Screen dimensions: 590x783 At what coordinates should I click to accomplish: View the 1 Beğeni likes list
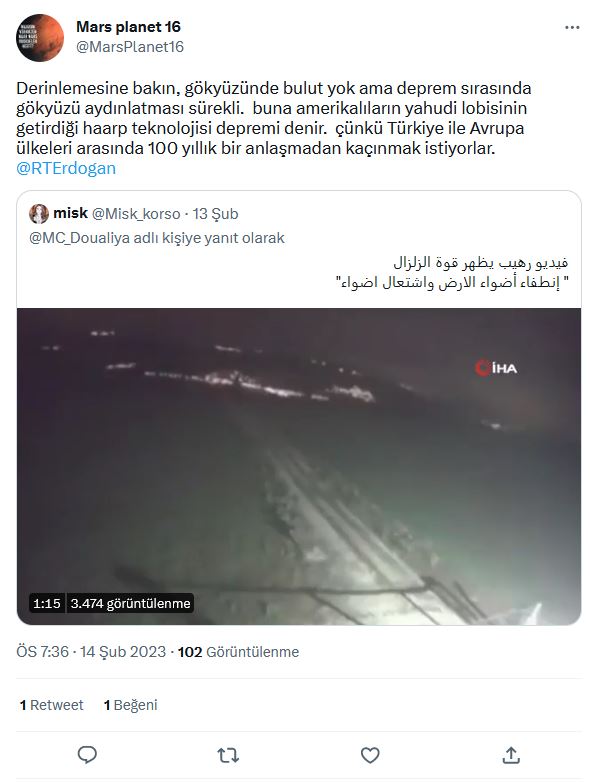pyautogui.click(x=130, y=705)
